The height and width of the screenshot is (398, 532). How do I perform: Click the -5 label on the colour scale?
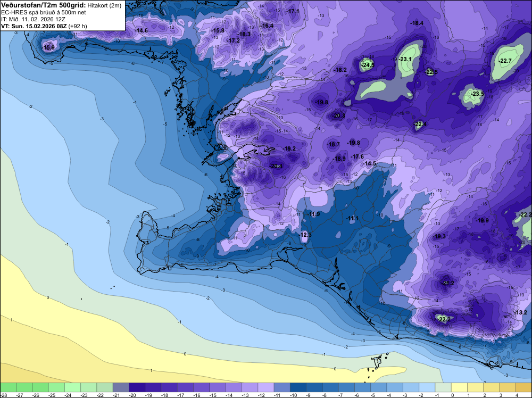pyautogui.click(x=372, y=395)
